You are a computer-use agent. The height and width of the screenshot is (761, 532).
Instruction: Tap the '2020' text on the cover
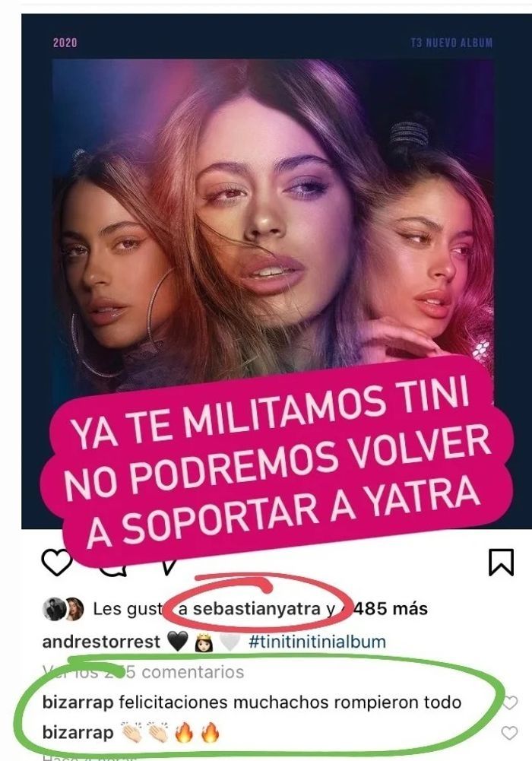click(65, 43)
